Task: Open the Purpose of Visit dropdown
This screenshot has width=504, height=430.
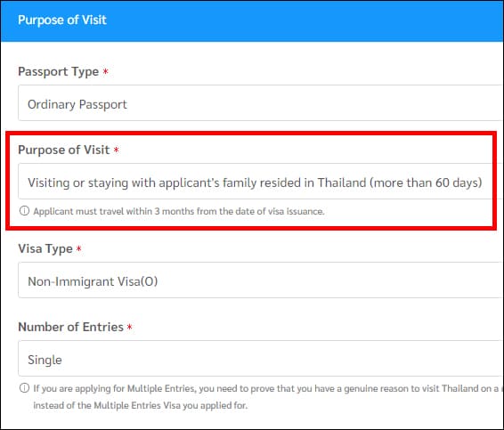Action: (x=260, y=182)
